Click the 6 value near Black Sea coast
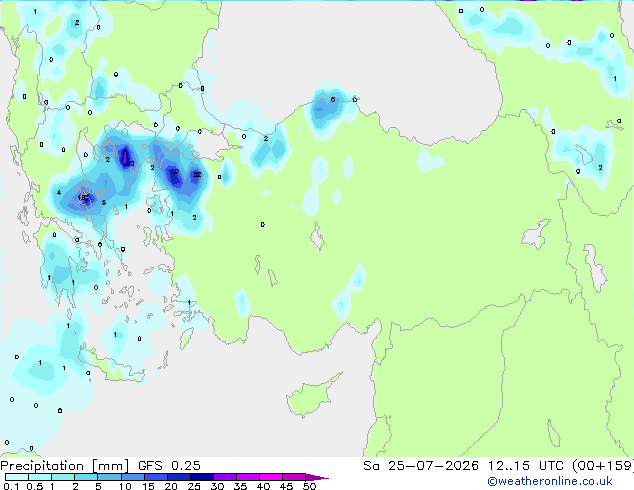This screenshot has width=634, height=490. pyautogui.click(x=333, y=99)
